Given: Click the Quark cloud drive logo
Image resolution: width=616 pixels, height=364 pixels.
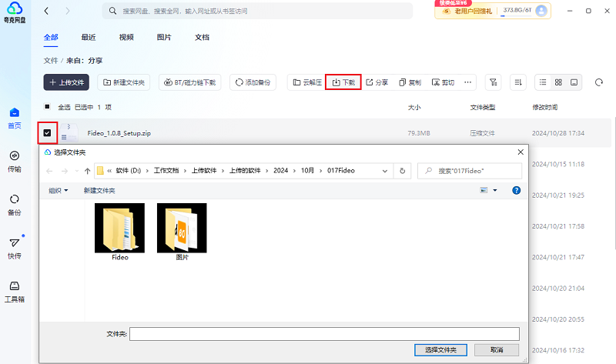Looking at the screenshot, I should (x=15, y=12).
